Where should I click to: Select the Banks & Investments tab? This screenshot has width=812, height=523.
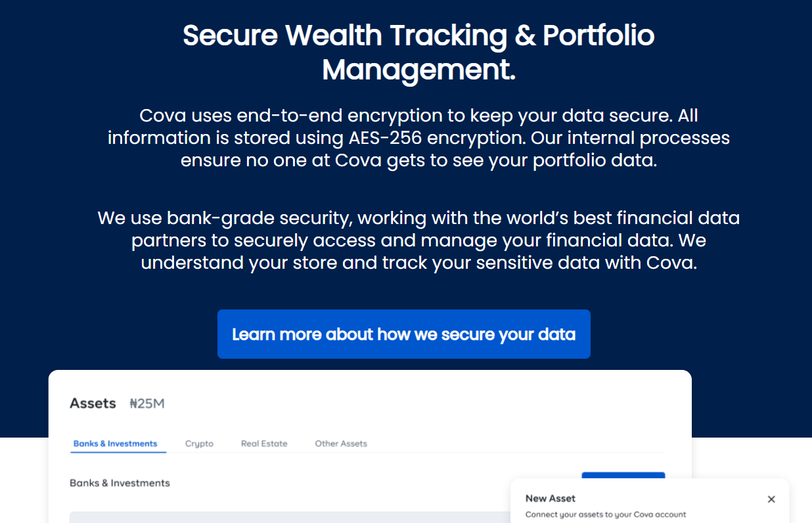pos(115,443)
